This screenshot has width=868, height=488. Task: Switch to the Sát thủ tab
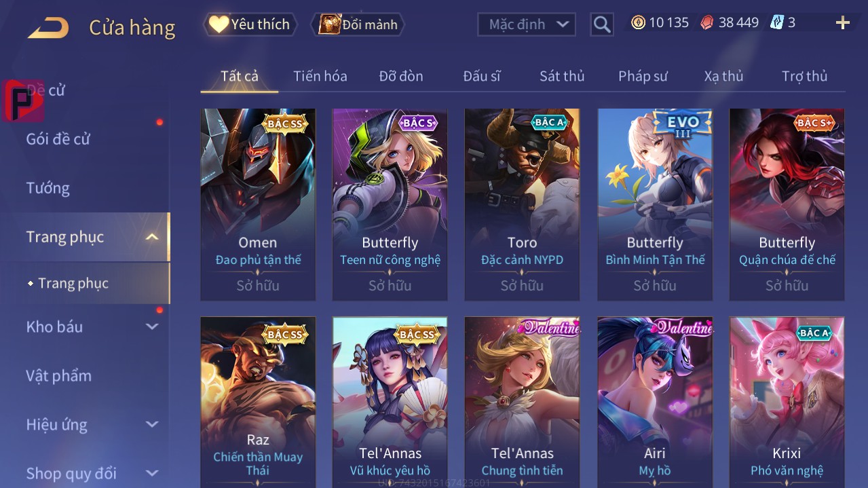click(562, 76)
